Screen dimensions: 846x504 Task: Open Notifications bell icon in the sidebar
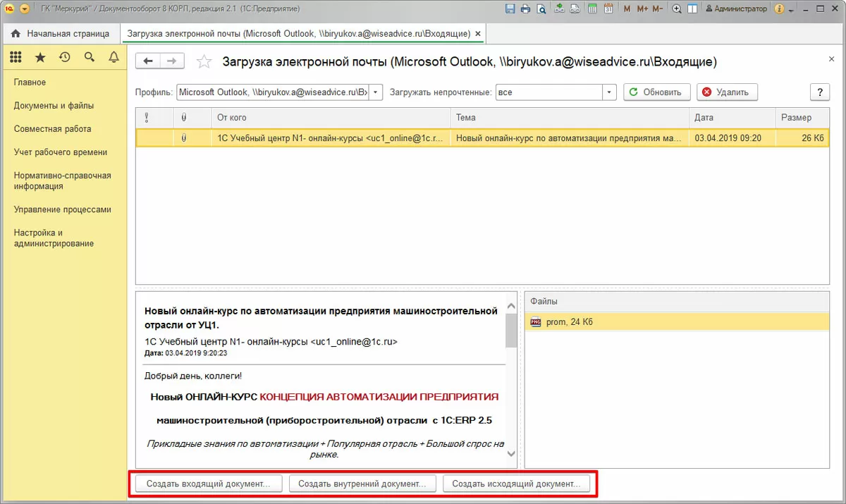(x=114, y=57)
